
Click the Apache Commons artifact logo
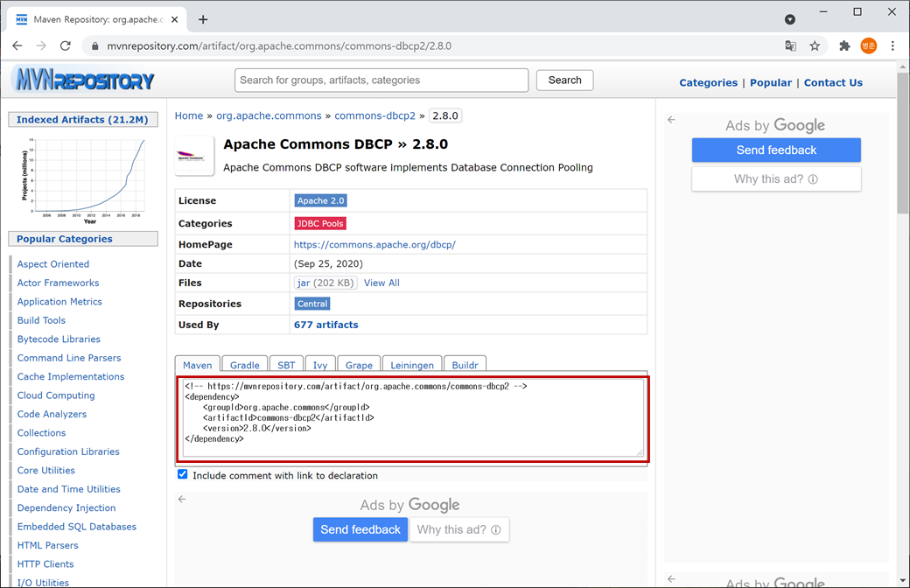click(194, 156)
